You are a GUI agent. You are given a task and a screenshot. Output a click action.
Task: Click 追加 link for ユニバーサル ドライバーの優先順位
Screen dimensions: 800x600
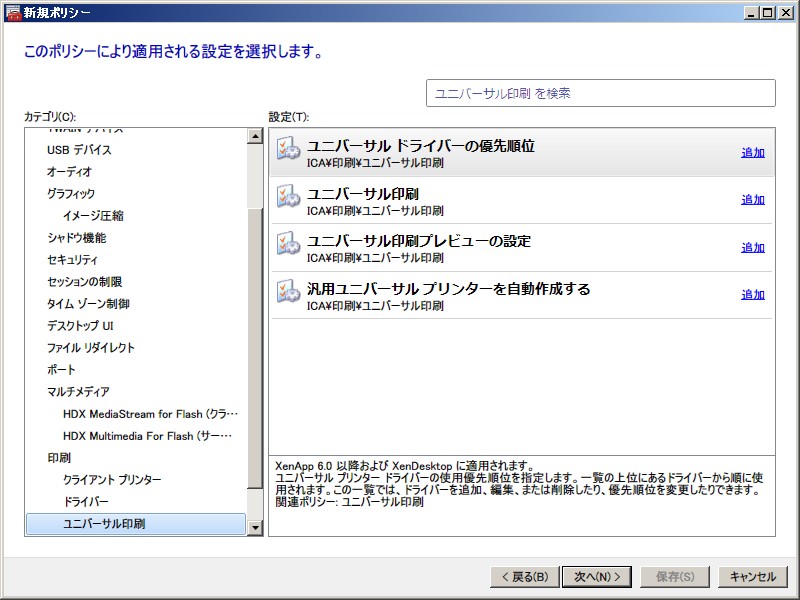tap(752, 153)
